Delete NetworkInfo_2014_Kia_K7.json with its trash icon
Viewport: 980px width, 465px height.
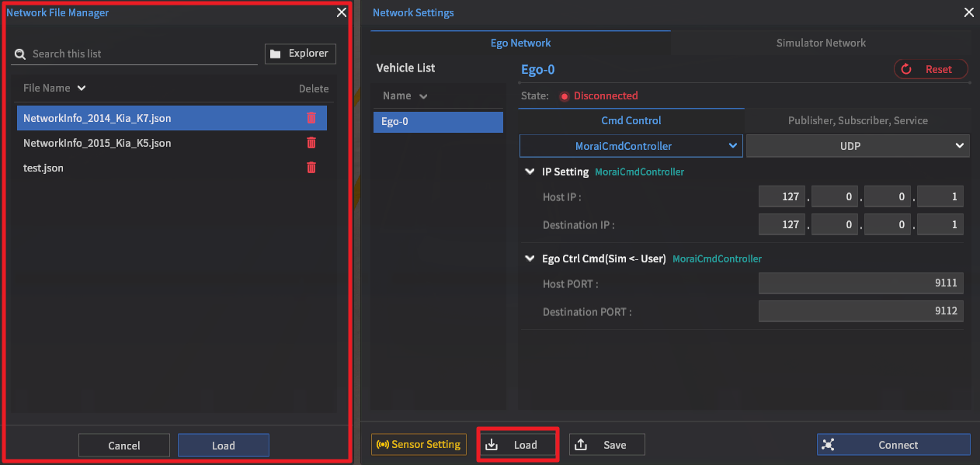(311, 118)
